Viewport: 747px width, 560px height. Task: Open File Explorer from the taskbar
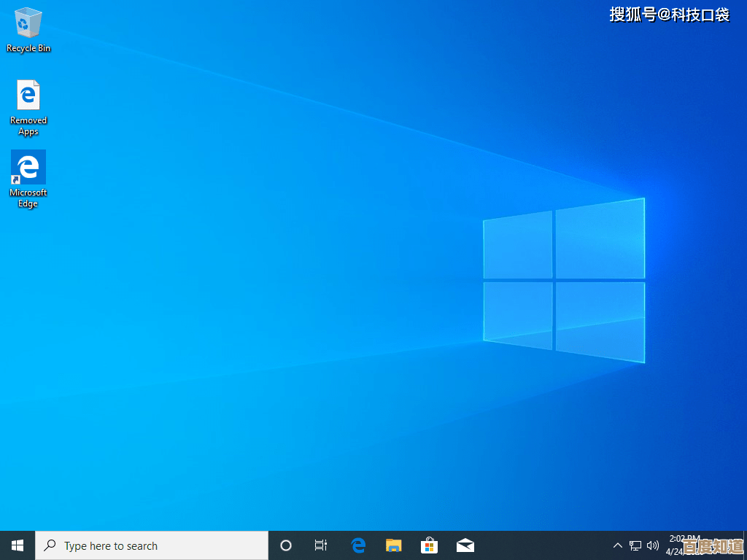tap(393, 545)
